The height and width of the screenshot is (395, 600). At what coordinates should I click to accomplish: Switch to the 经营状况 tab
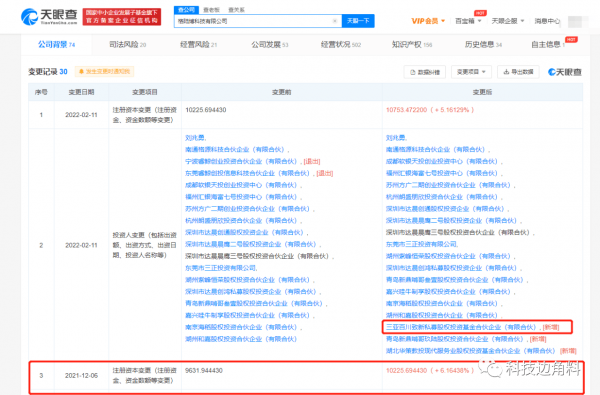[341, 45]
